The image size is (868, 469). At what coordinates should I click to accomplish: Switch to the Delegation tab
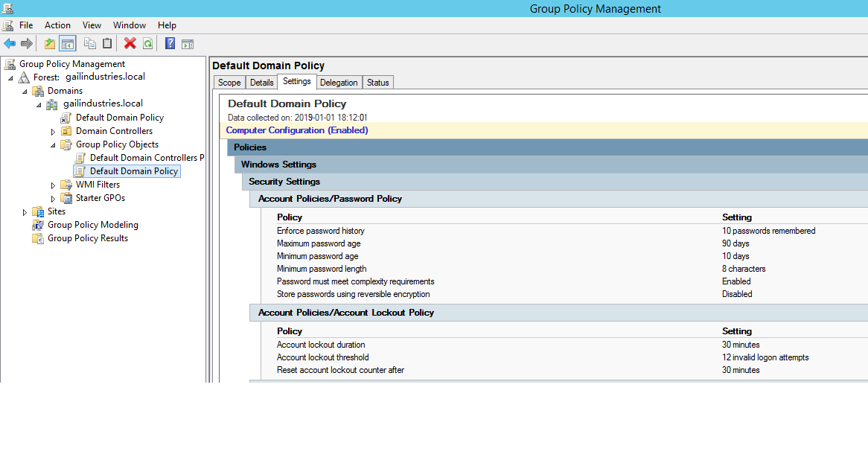[x=339, y=82]
